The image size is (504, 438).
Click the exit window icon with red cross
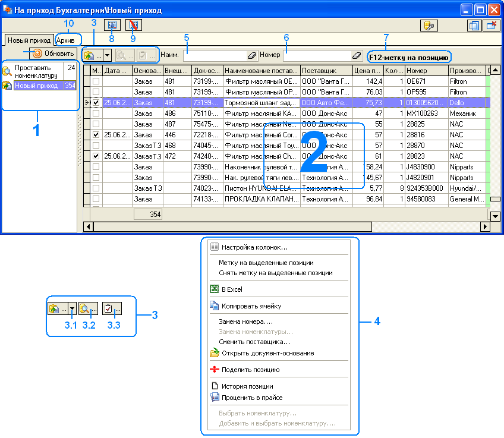[492, 26]
